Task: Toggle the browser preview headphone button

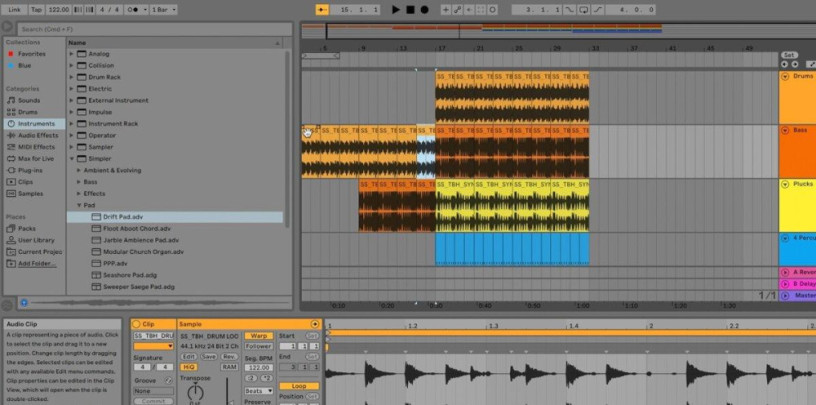Action: pyautogui.click(x=23, y=302)
